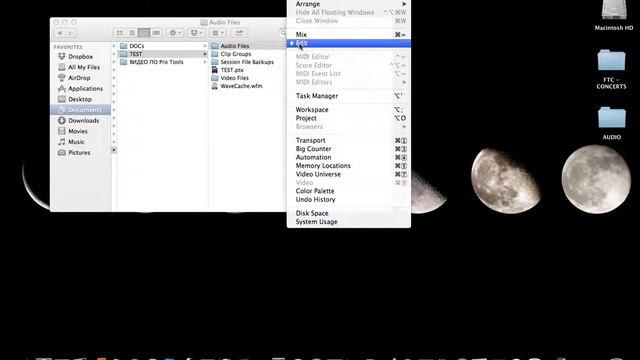Expand the arrow next to ВИДЕО ПО Pro Tools
Image resolution: width=640 pixels, height=360 pixels.
click(x=205, y=62)
